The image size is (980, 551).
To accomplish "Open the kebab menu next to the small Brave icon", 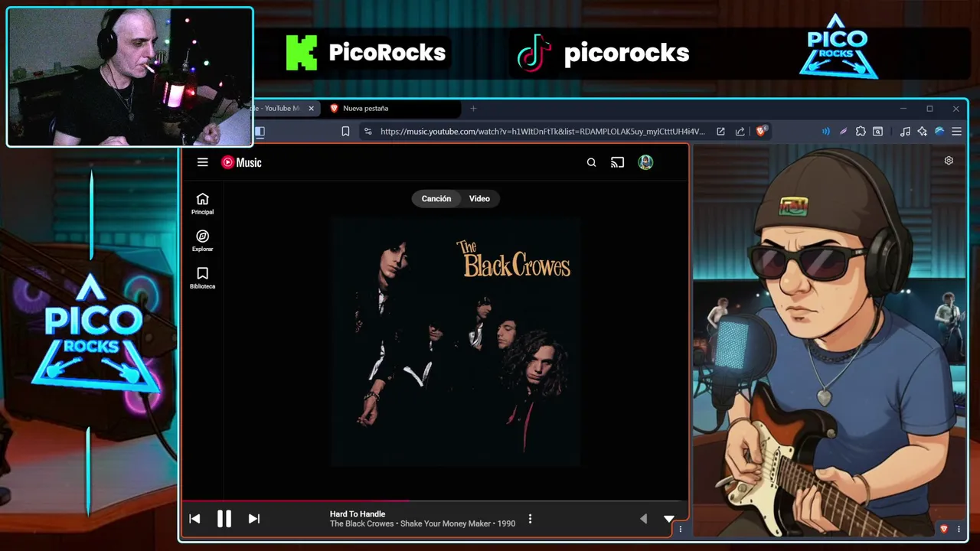I will coord(959,529).
